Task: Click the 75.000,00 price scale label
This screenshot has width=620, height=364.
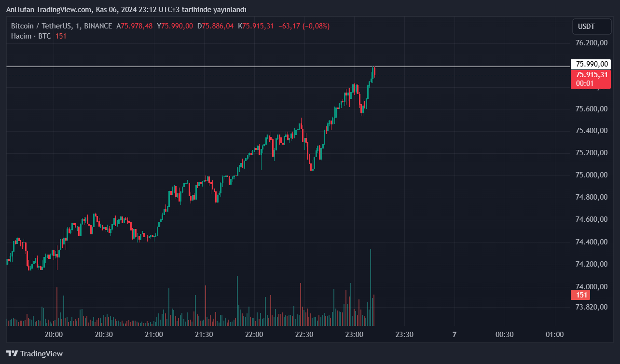Action: point(591,175)
